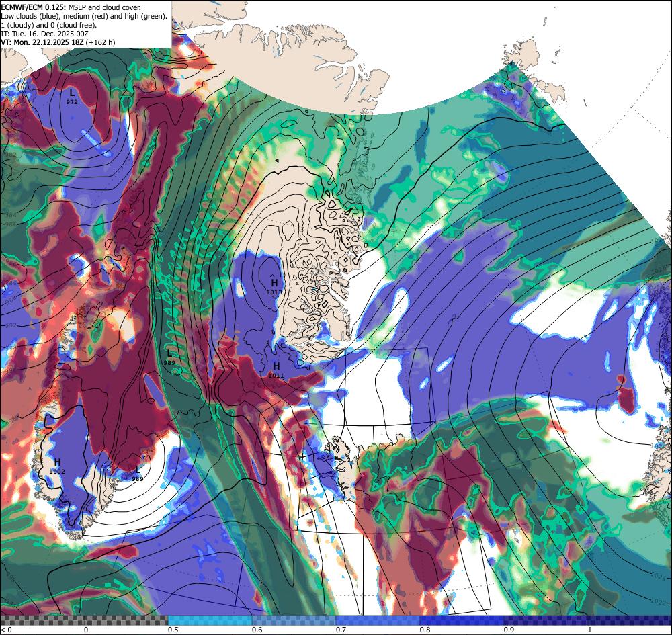The height and width of the screenshot is (635, 672).
Task: Click the legend label '0.5'
Action: (173, 630)
